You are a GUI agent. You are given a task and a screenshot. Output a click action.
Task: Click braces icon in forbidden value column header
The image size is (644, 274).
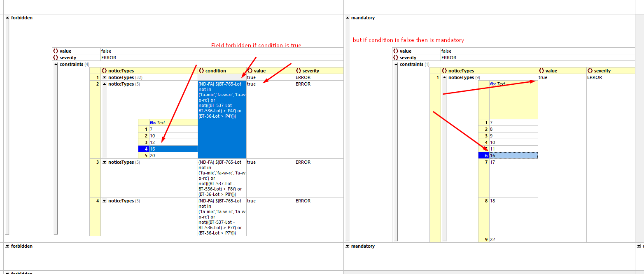click(250, 71)
